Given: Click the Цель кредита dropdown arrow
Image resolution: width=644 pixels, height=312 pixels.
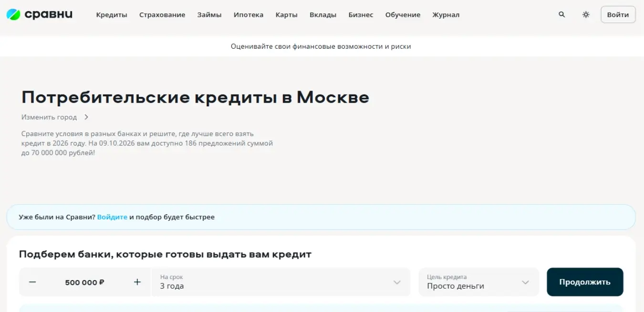Looking at the screenshot, I should [x=526, y=282].
